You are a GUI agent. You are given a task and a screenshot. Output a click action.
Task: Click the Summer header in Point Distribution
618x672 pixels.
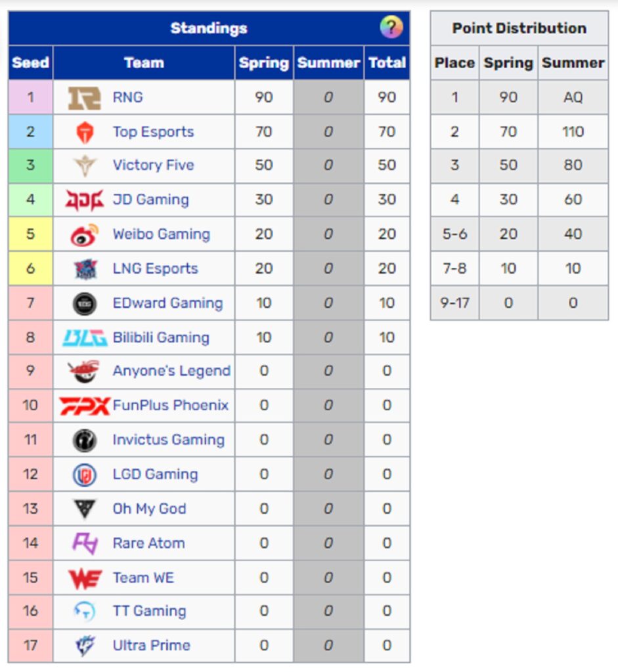coord(573,63)
